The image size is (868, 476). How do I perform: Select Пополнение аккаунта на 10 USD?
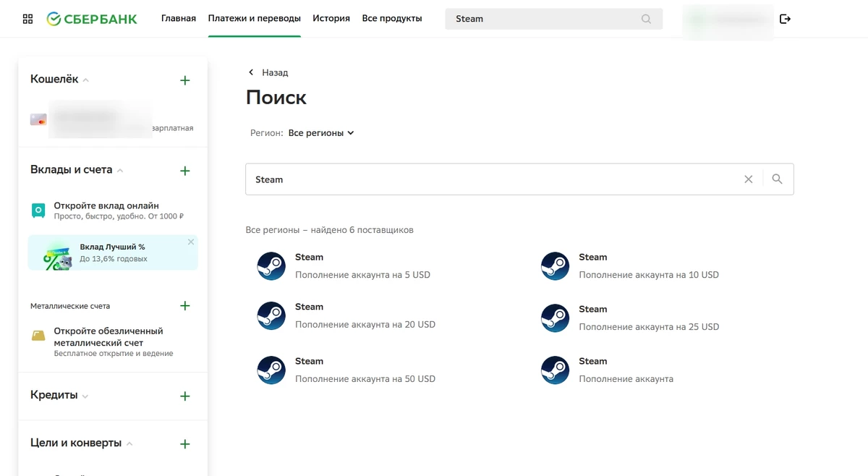pyautogui.click(x=649, y=275)
